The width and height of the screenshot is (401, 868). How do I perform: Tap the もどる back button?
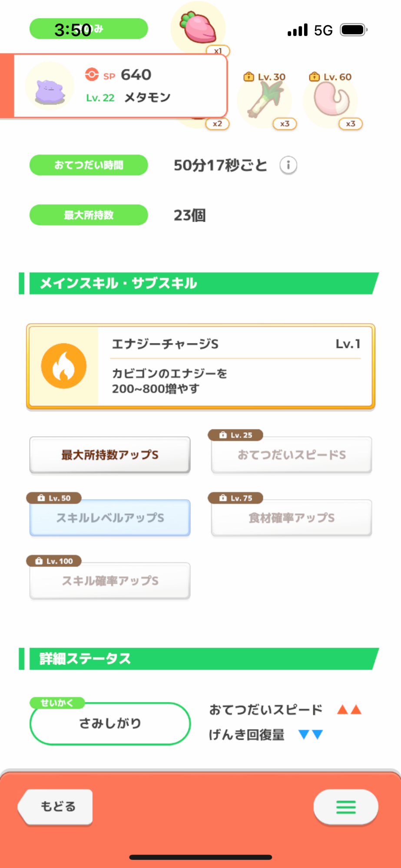click(x=56, y=806)
